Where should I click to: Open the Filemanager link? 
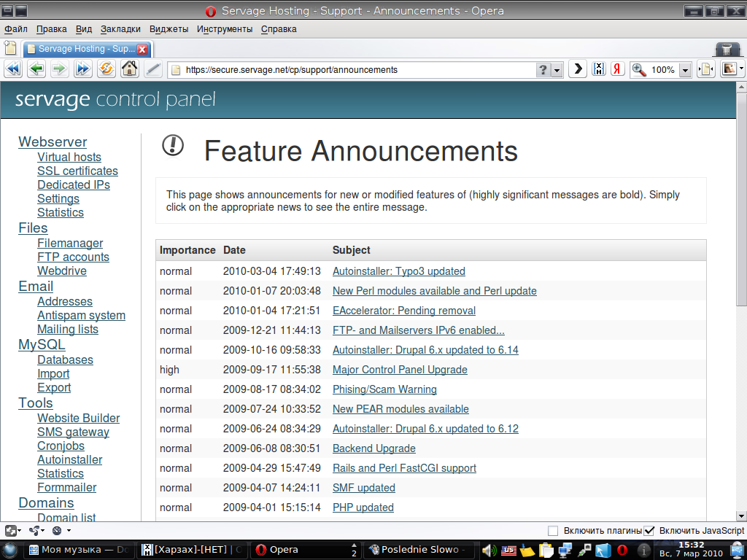[x=70, y=243]
